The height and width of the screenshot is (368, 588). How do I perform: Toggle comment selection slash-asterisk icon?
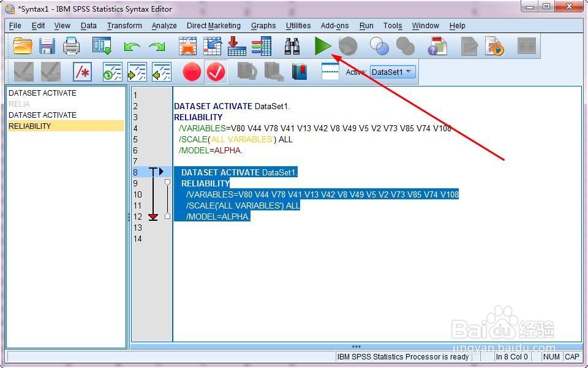point(83,72)
